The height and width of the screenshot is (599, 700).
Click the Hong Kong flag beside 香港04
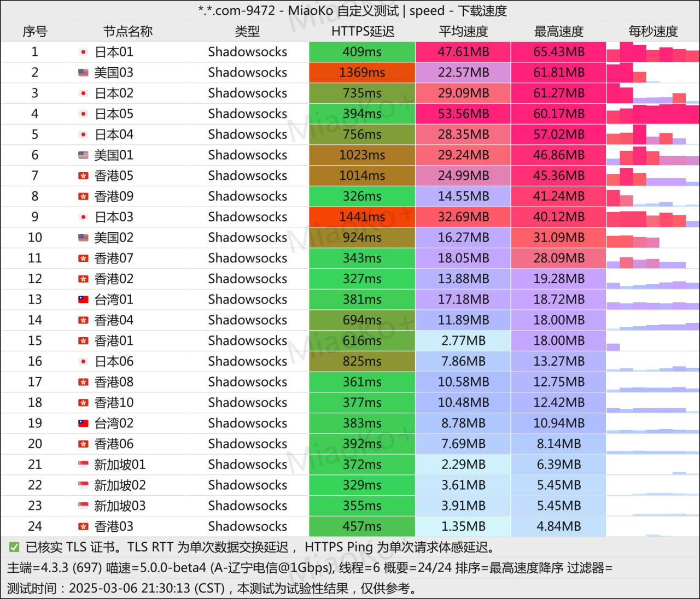click(83, 320)
